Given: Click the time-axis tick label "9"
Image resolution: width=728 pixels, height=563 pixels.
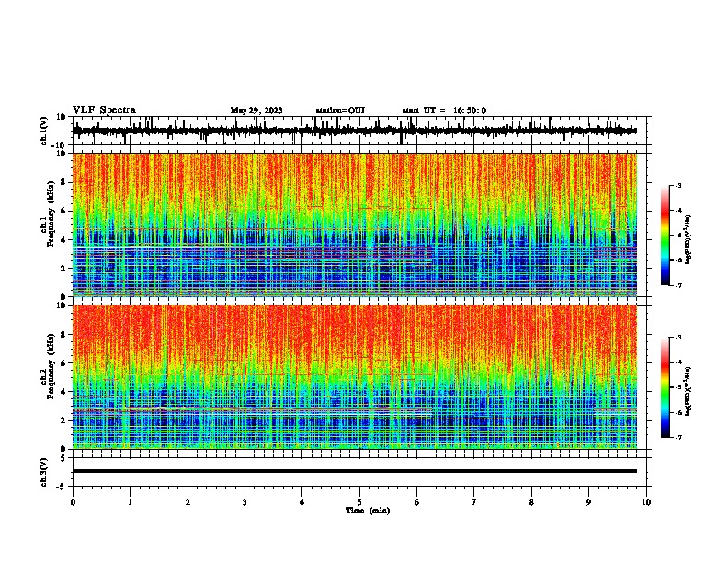Looking at the screenshot, I should [588, 502].
